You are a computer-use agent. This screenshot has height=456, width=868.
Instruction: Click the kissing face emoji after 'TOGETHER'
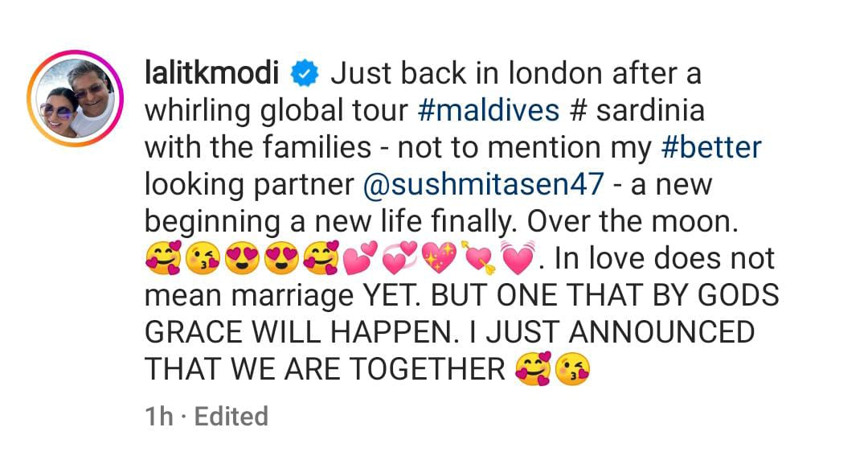pos(572,370)
